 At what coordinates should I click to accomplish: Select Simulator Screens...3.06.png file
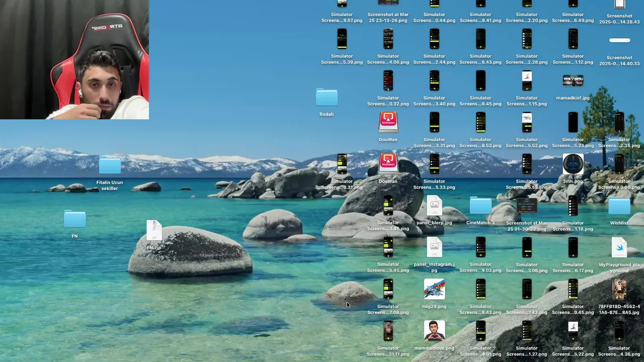(527, 247)
